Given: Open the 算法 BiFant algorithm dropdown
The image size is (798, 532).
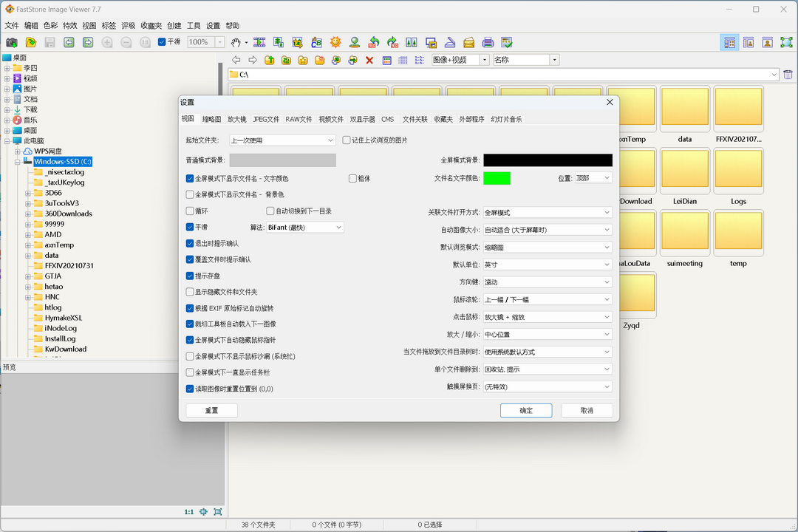Looking at the screenshot, I should pyautogui.click(x=305, y=227).
